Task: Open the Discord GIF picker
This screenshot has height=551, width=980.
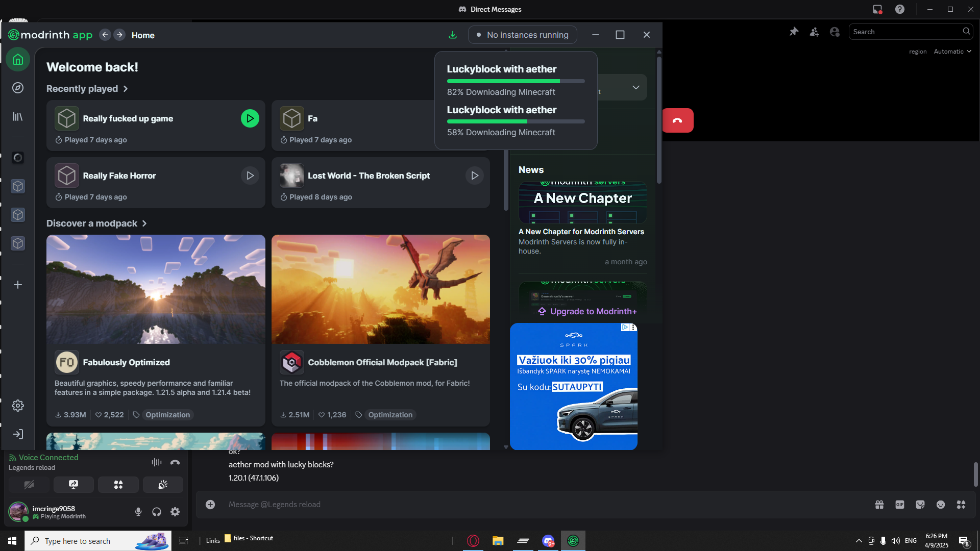Action: tap(900, 505)
